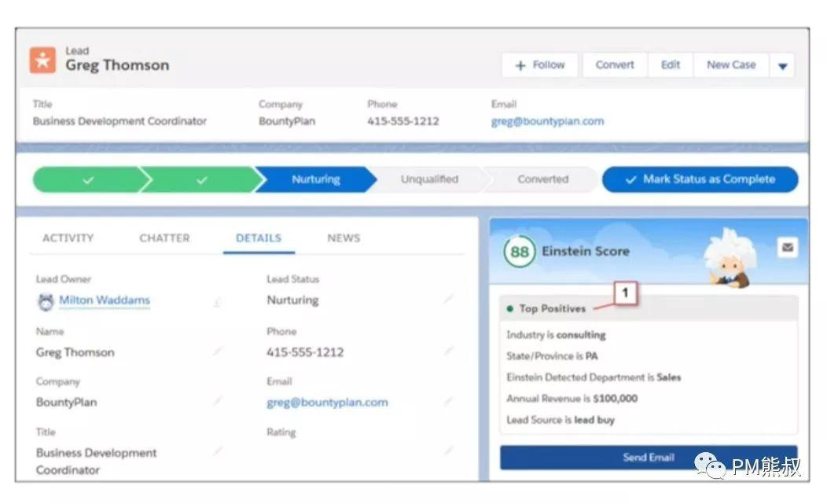This screenshot has width=827, height=504.
Task: Choose the Unqualified stage in the path
Action: click(x=429, y=179)
